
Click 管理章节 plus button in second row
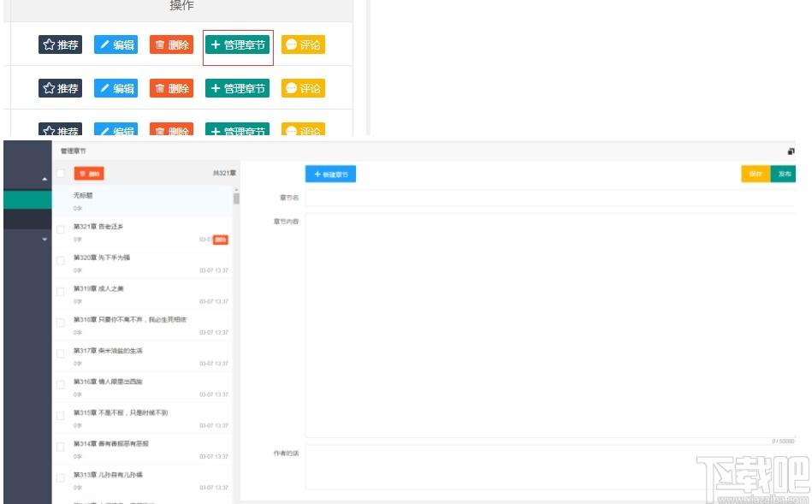(237, 88)
